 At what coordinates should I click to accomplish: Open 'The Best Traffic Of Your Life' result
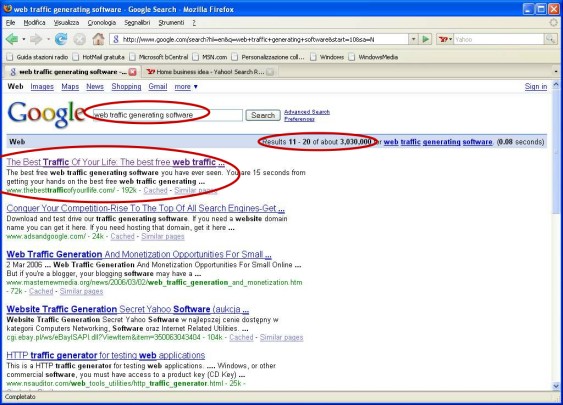pos(116,162)
